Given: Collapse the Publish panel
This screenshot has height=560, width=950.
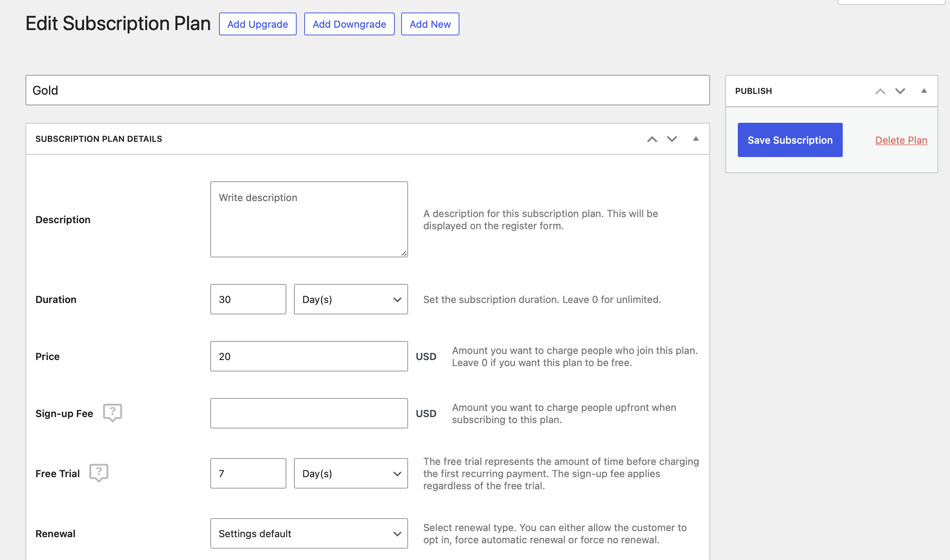Looking at the screenshot, I should tap(924, 91).
